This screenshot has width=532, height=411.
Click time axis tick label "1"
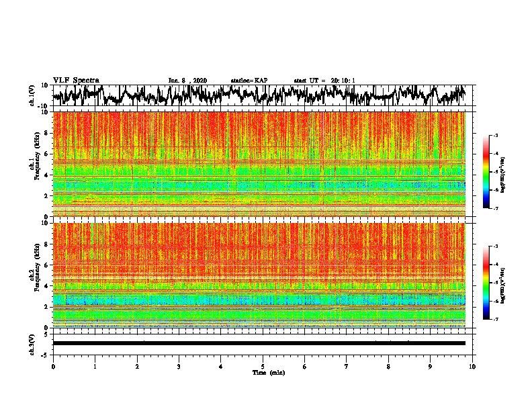pos(95,367)
